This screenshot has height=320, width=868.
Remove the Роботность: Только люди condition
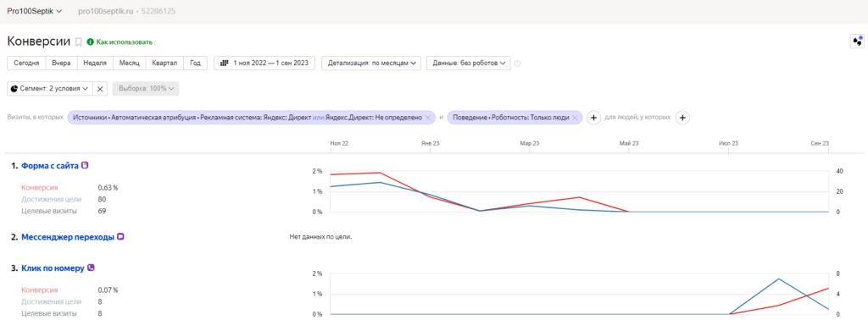click(x=576, y=118)
